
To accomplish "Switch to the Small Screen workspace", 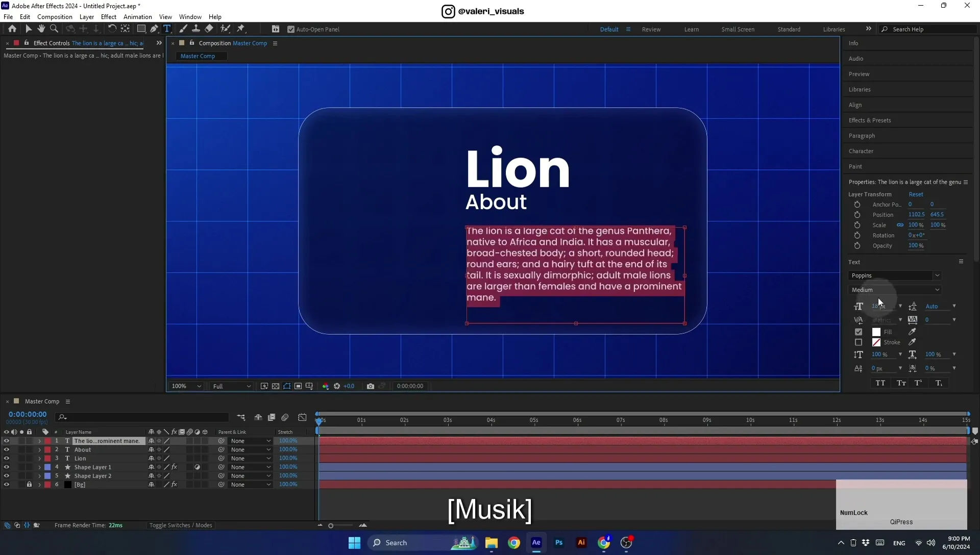I will click(x=738, y=30).
